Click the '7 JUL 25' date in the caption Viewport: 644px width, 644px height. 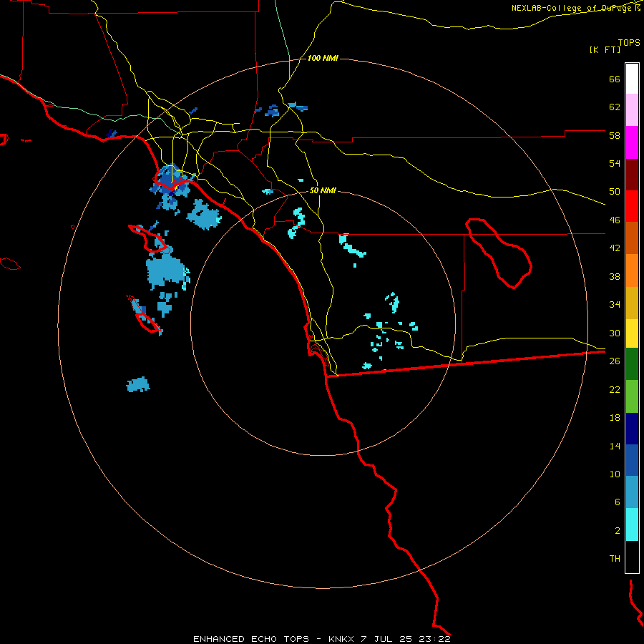click(387, 639)
